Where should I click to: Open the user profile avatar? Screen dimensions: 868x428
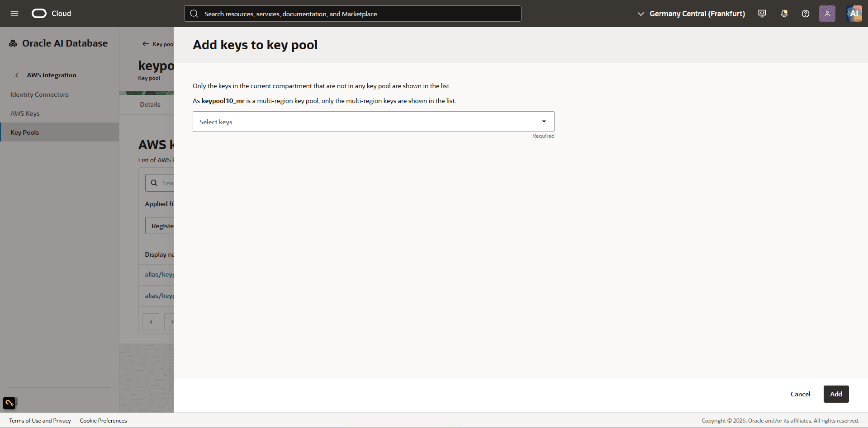pyautogui.click(x=827, y=14)
